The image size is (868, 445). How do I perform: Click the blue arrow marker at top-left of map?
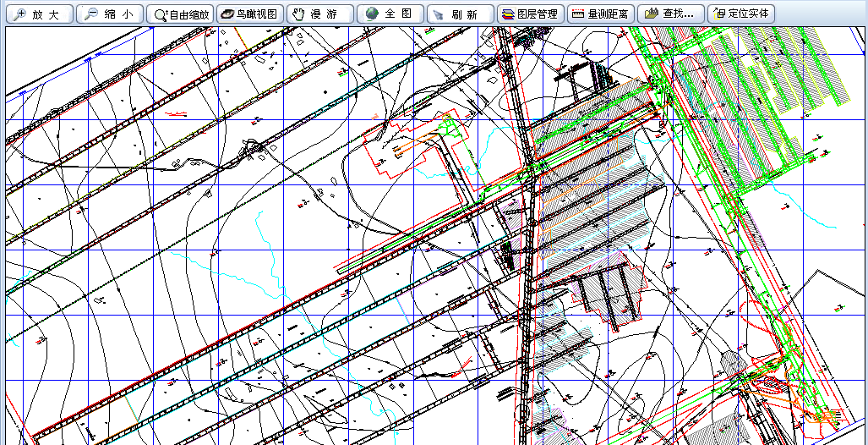[88, 59]
